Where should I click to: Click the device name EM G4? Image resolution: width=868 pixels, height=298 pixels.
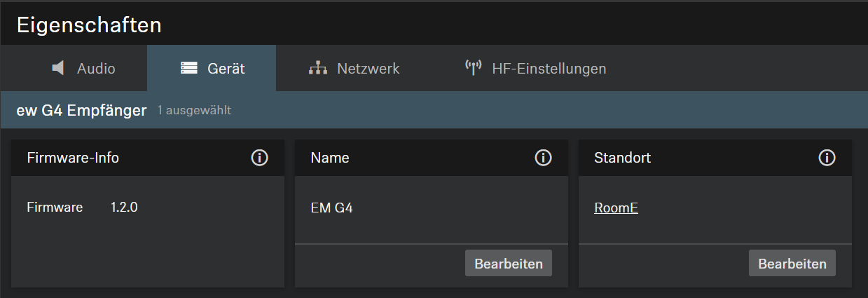[331, 208]
